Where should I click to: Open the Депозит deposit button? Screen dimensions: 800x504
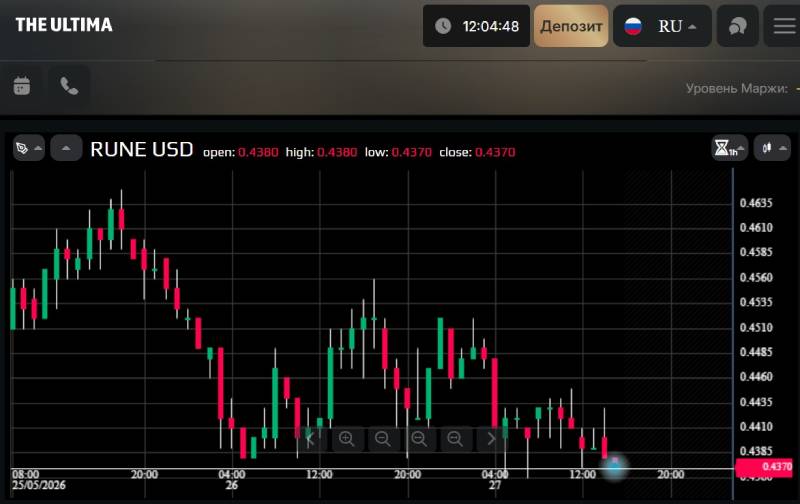point(571,26)
